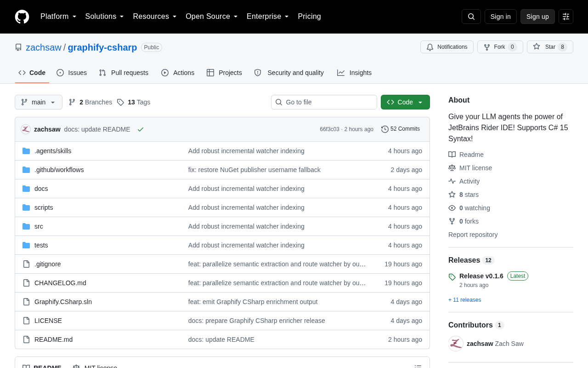
Task: Open the 52 Commits history
Action: point(401,129)
